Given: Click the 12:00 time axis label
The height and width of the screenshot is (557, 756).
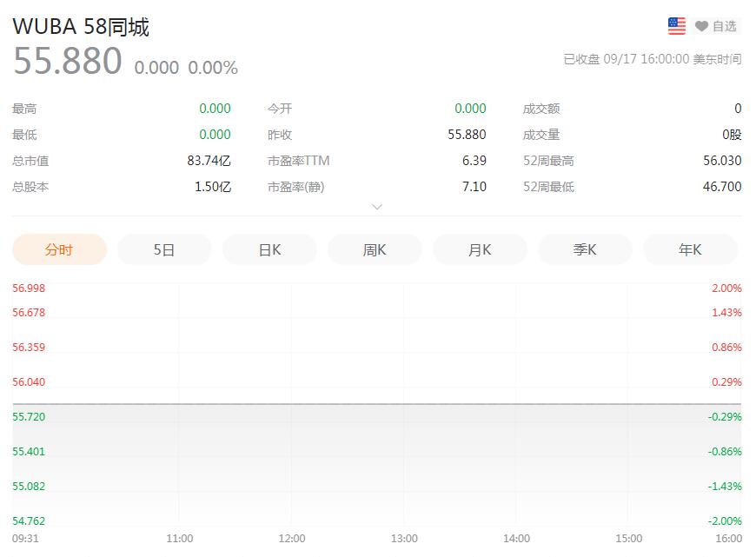Looking at the screenshot, I should coord(292,538).
